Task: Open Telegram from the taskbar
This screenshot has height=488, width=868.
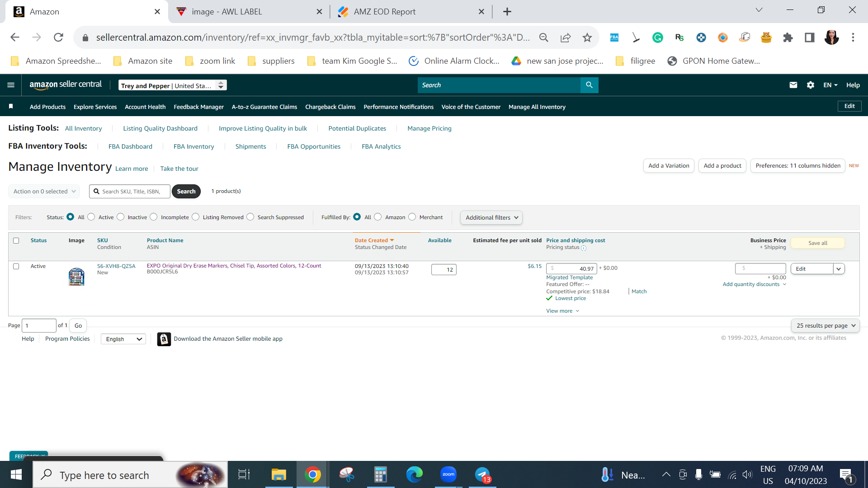Action: coord(483,474)
